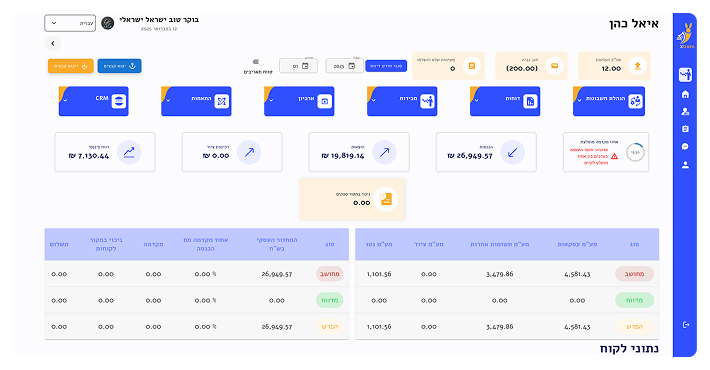The height and width of the screenshot is (370, 710).
Task: Toggle the date range switch
Action: tap(258, 62)
